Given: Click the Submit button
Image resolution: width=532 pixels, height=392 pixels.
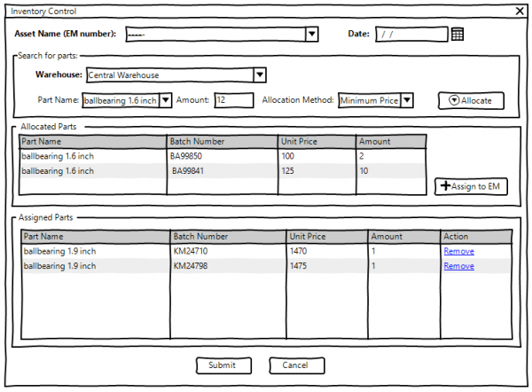Looking at the screenshot, I should 222,365.
